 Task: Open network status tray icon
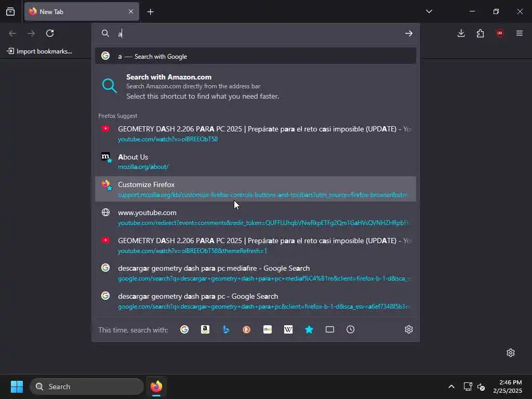coord(468,387)
